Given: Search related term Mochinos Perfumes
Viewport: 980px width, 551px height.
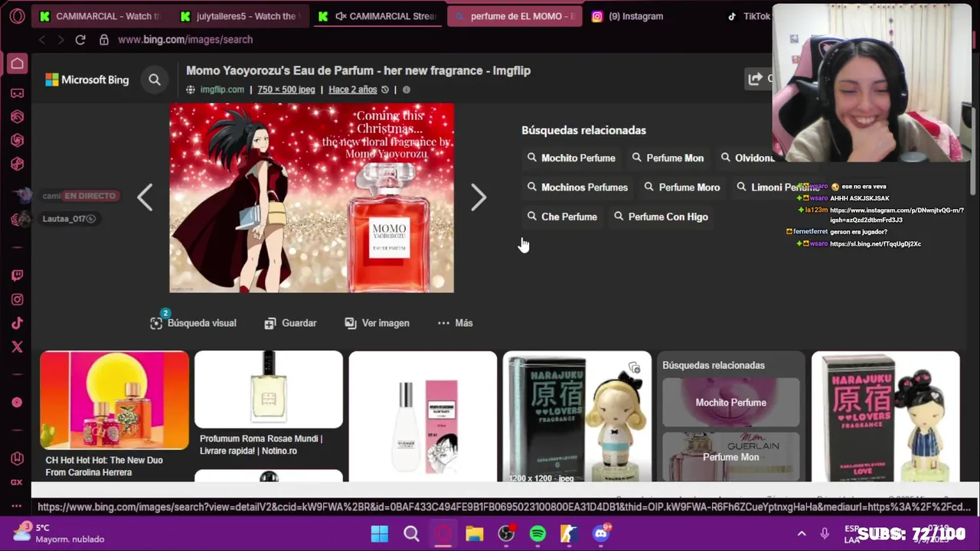Looking at the screenshot, I should [577, 187].
